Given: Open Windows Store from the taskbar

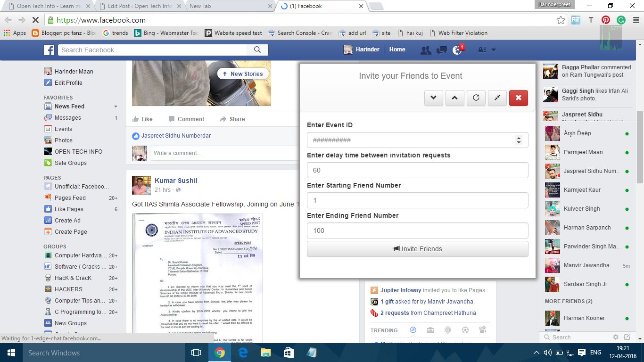Looking at the screenshot, I should coord(289,353).
